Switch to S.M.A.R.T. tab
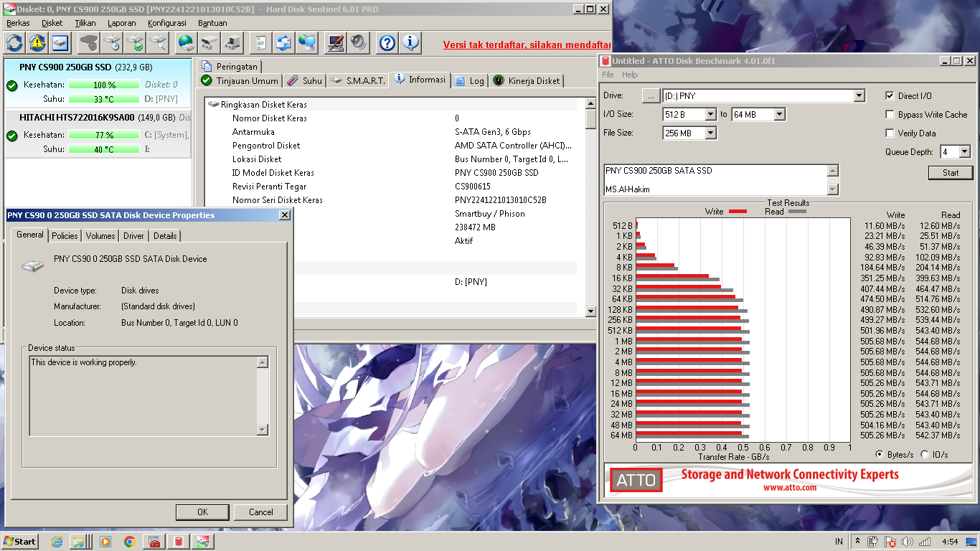The height and width of the screenshot is (551, 980). (x=357, y=81)
